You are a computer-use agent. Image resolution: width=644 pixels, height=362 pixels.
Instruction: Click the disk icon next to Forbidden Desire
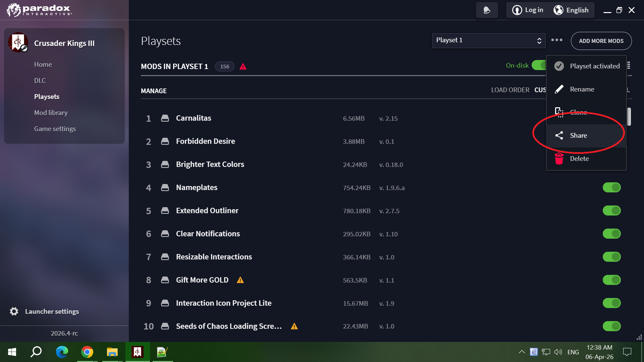tap(165, 141)
